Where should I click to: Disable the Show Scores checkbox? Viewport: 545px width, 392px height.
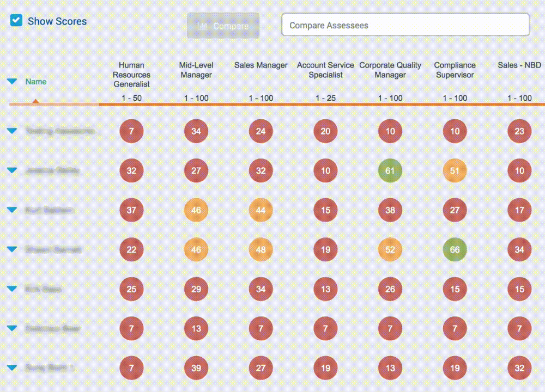coord(16,21)
